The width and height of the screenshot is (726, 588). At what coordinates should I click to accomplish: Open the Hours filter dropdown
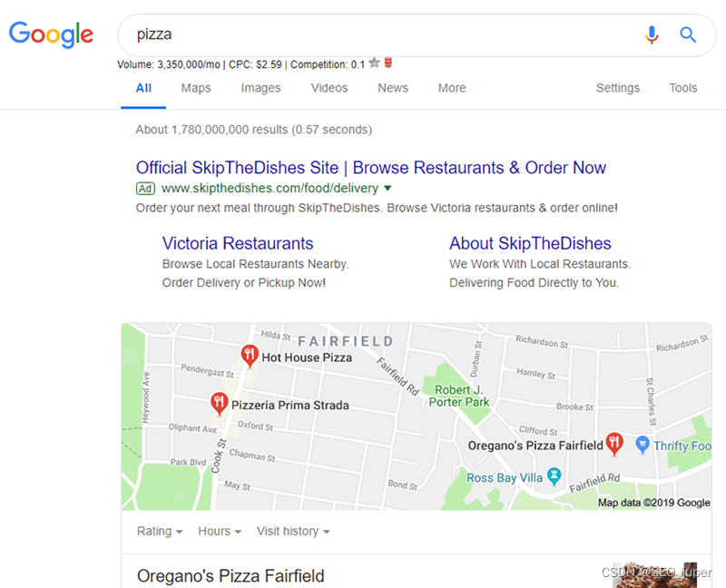coord(220,531)
